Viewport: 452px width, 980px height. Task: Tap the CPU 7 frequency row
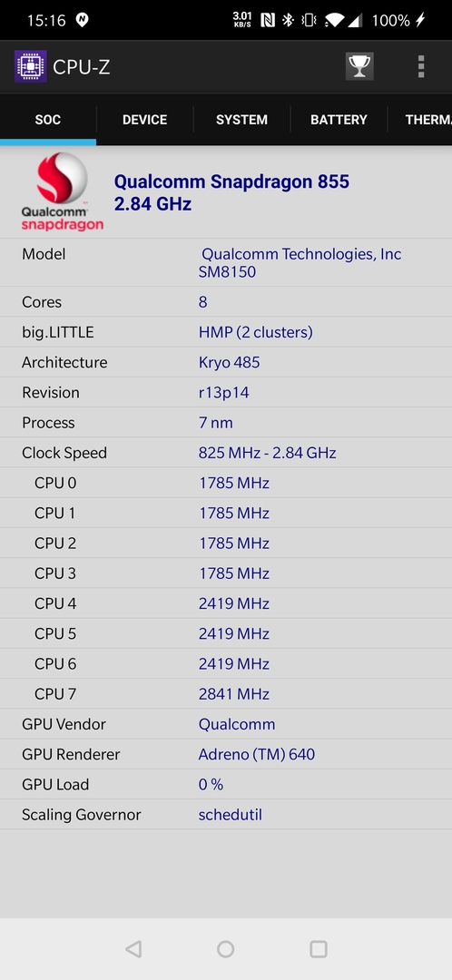(x=226, y=694)
